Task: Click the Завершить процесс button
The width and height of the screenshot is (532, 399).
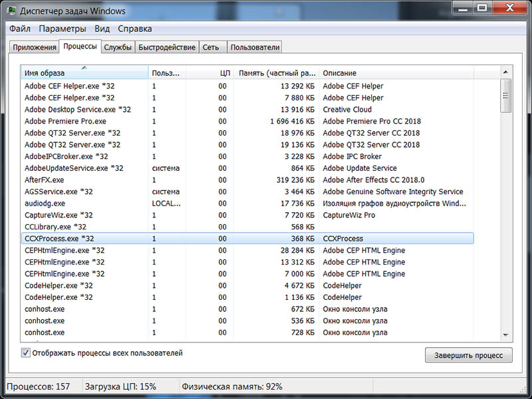Action: point(469,355)
